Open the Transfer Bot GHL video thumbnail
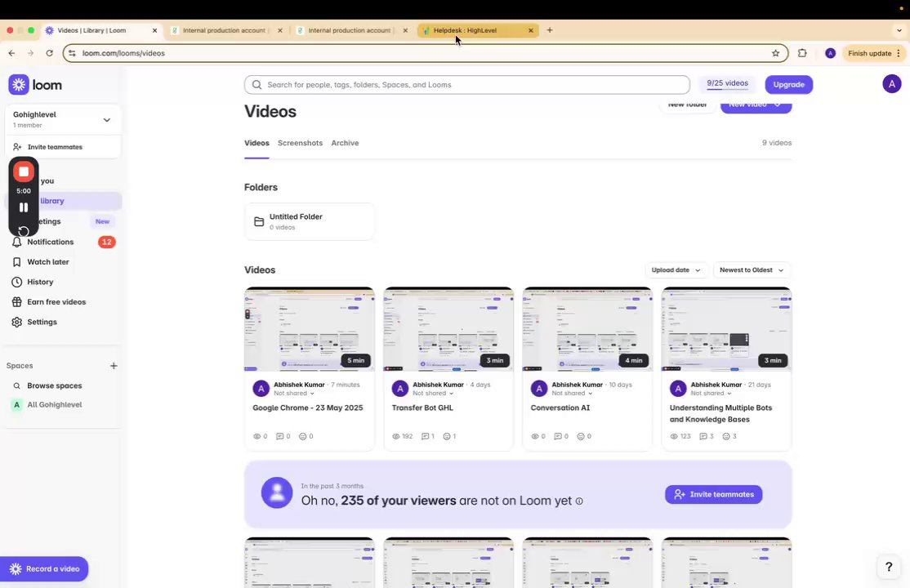910x588 pixels. [448, 329]
